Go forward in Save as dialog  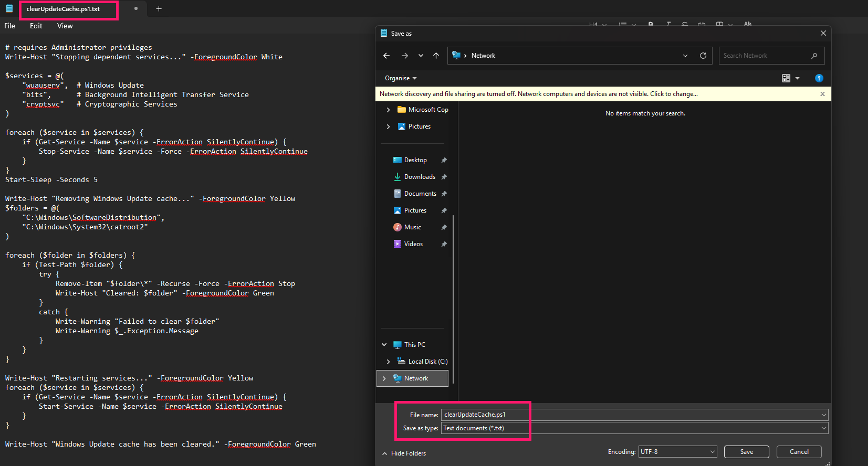404,56
